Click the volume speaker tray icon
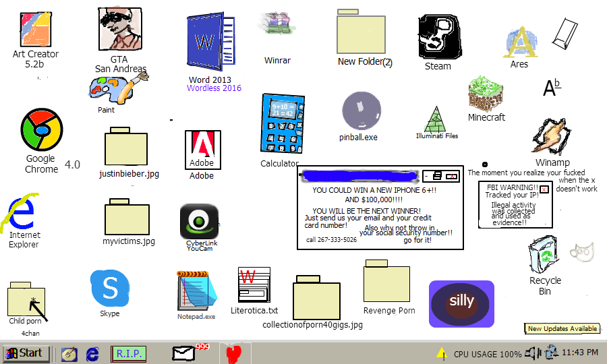This screenshot has height=364, width=607. [x=533, y=352]
